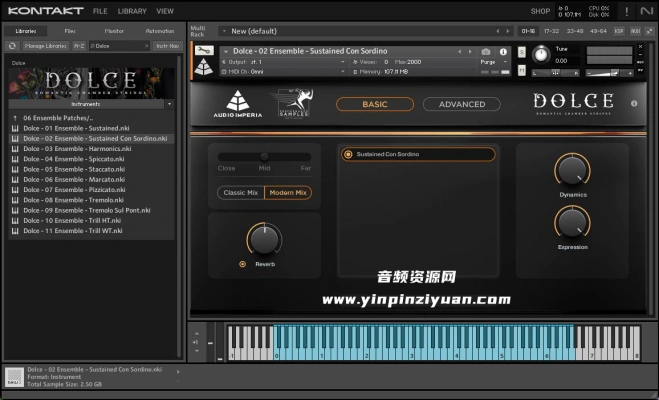
Task: Select Dolce - 04 Ensemble - Spiccato.nki
Action: [x=91, y=159]
